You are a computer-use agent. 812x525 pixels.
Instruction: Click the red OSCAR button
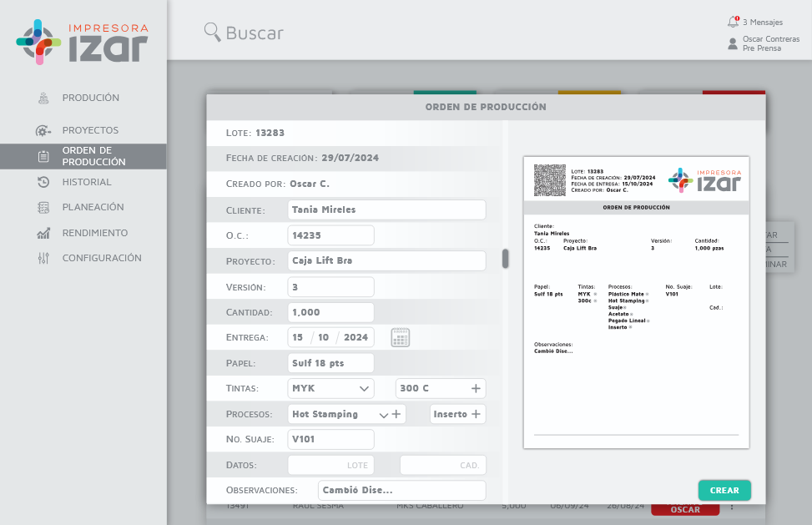(x=685, y=509)
